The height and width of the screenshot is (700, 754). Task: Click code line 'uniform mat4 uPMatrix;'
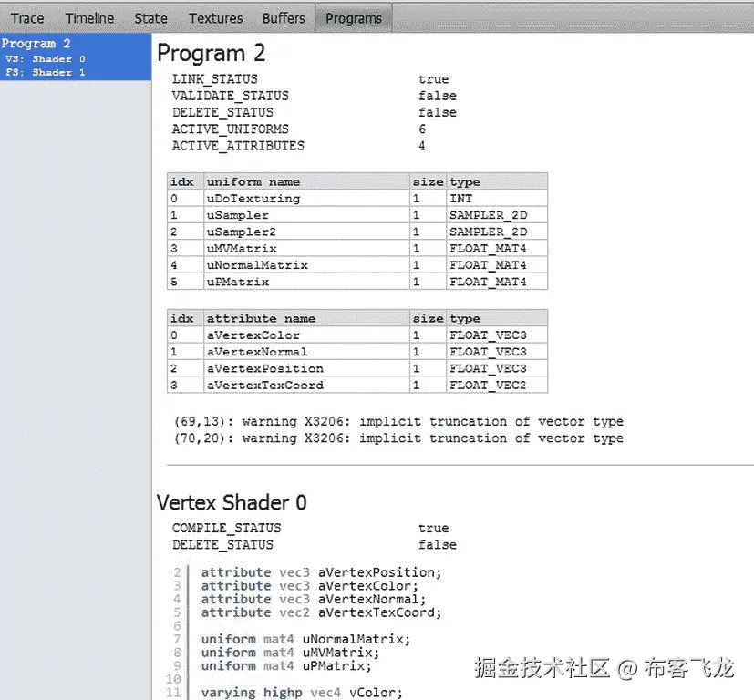tap(286, 666)
